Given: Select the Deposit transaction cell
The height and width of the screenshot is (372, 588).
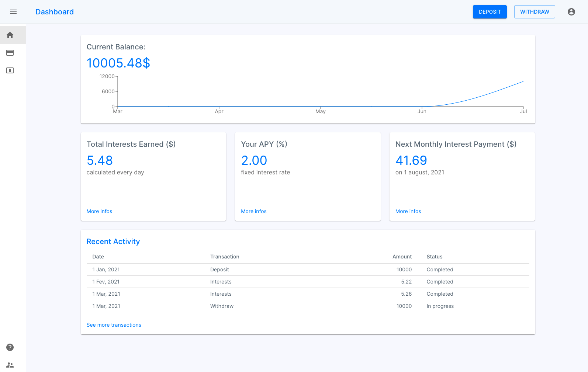Looking at the screenshot, I should tap(219, 270).
